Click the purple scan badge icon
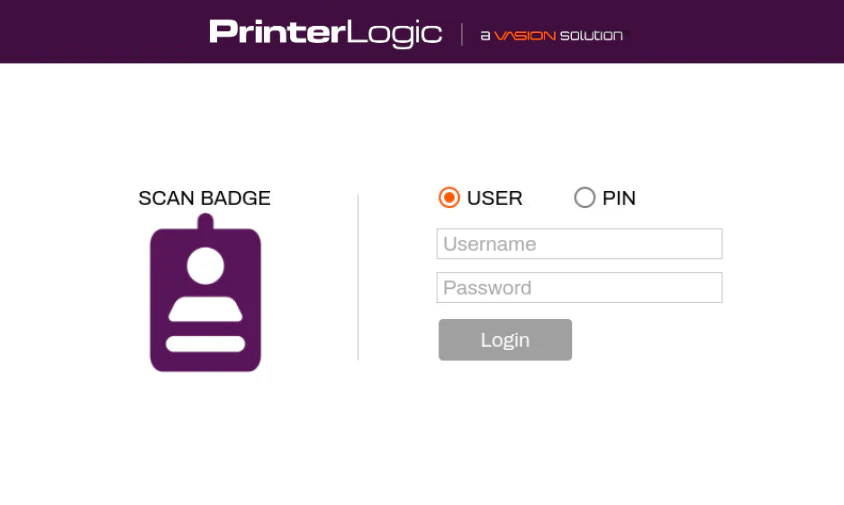Screen dimensions: 844x505 (205, 300)
